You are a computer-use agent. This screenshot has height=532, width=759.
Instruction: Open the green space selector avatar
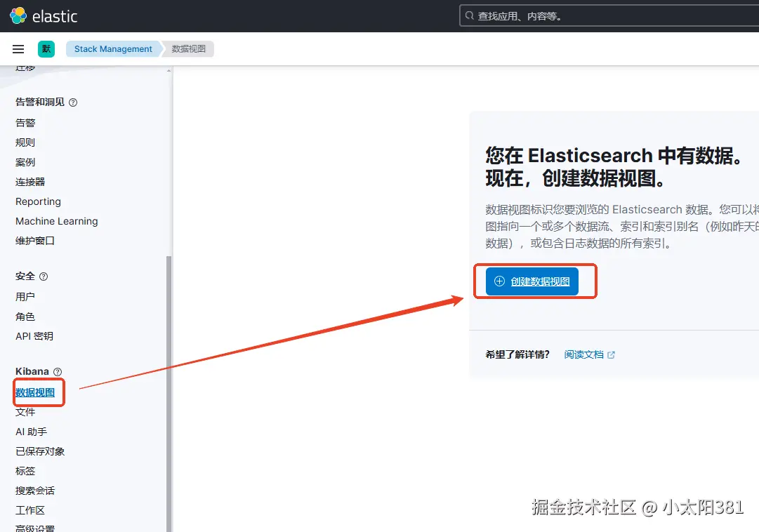(46, 49)
